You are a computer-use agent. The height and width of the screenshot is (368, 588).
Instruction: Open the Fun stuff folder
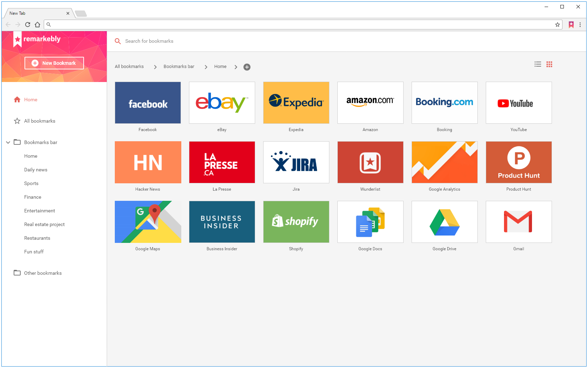click(34, 252)
